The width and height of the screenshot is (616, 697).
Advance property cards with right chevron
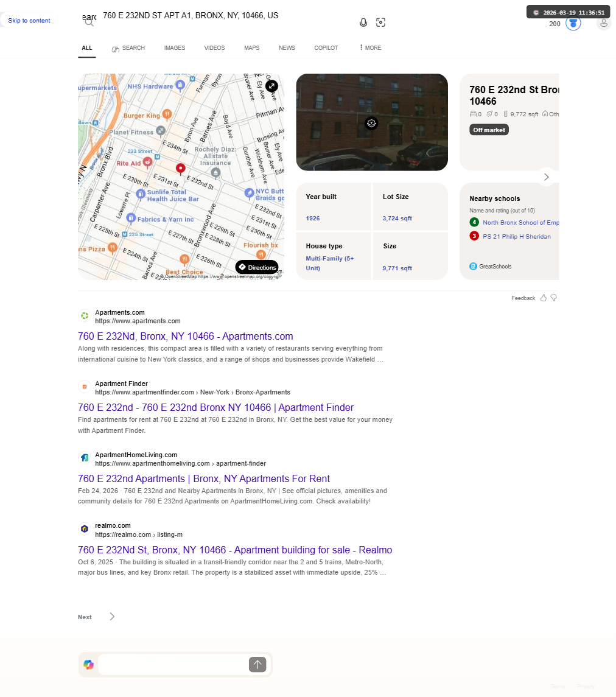coord(546,177)
